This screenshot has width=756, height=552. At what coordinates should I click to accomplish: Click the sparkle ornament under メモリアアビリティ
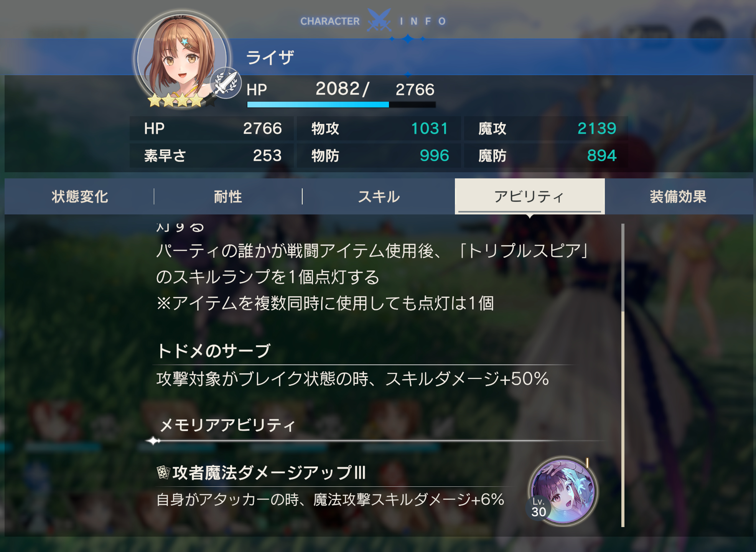[154, 441]
